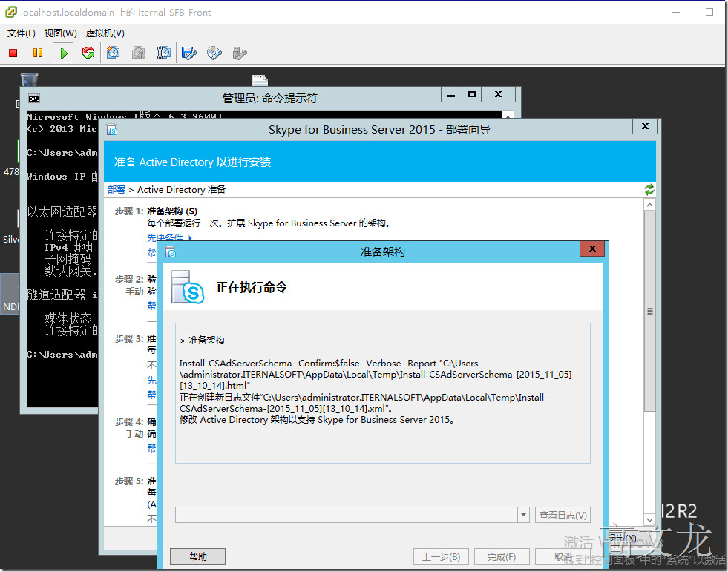Viewport: 728px width, 572px height.
Task: Click the console window title 'localhost.localdomain 上的 Iternal-SFB-Front'
Action: pos(116,13)
